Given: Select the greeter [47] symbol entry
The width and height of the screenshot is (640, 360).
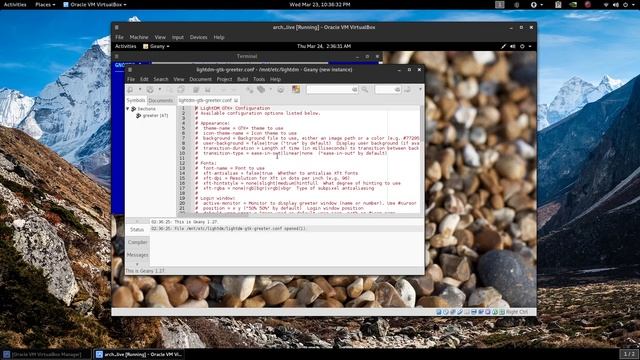Looking at the screenshot, I should point(155,116).
